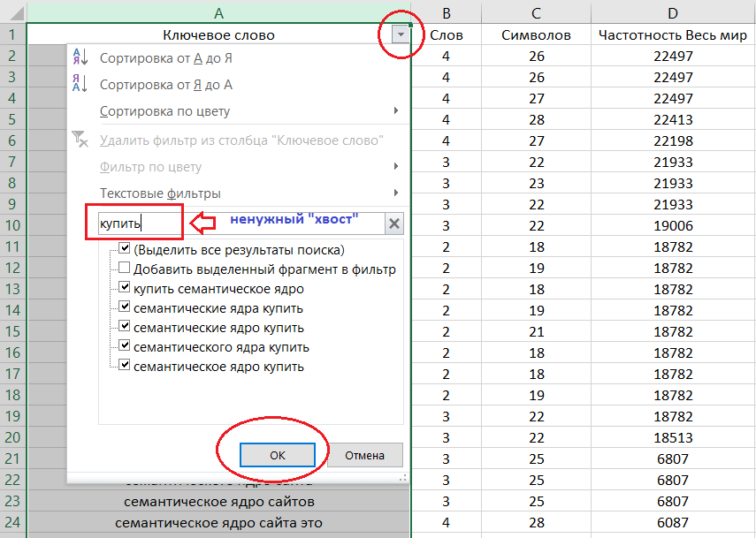
Task: Confirm the filter with OK button
Action: [278, 455]
